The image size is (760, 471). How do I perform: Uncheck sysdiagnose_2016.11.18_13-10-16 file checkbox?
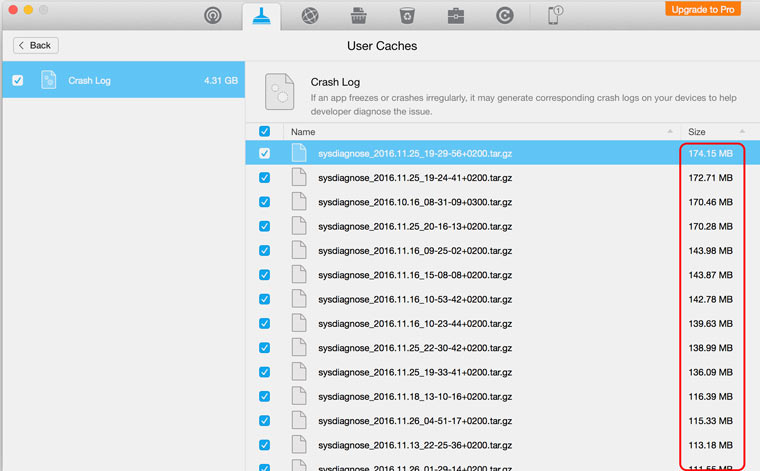pyautogui.click(x=264, y=396)
